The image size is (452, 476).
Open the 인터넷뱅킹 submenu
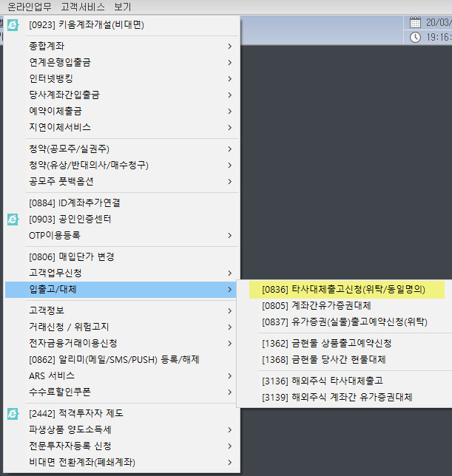pyautogui.click(x=121, y=78)
